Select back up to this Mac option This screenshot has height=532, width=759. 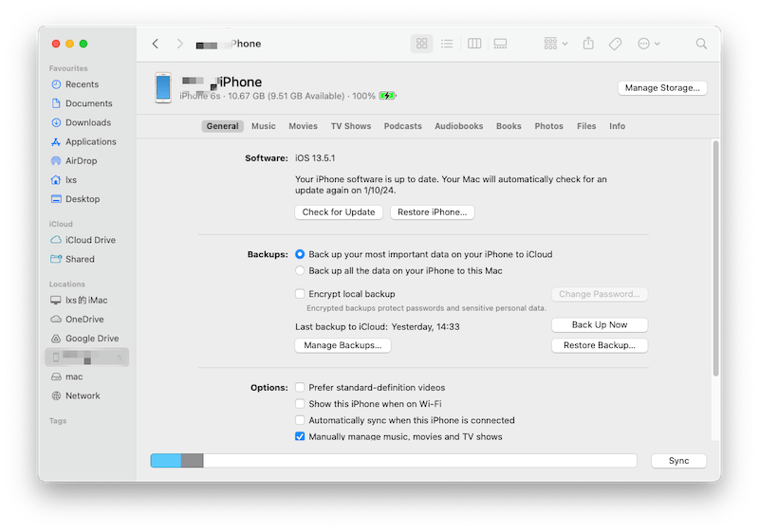point(300,271)
